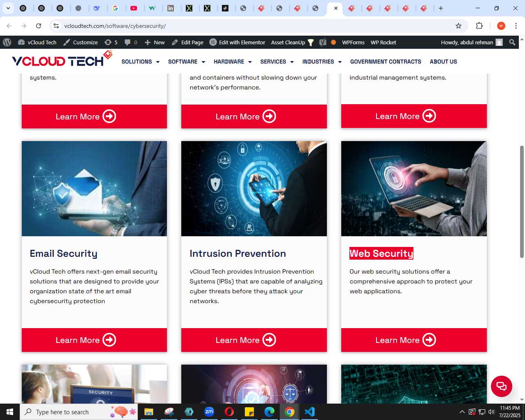Open the clock showing 11:45 PM
This screenshot has width=525, height=420.
(x=509, y=412)
